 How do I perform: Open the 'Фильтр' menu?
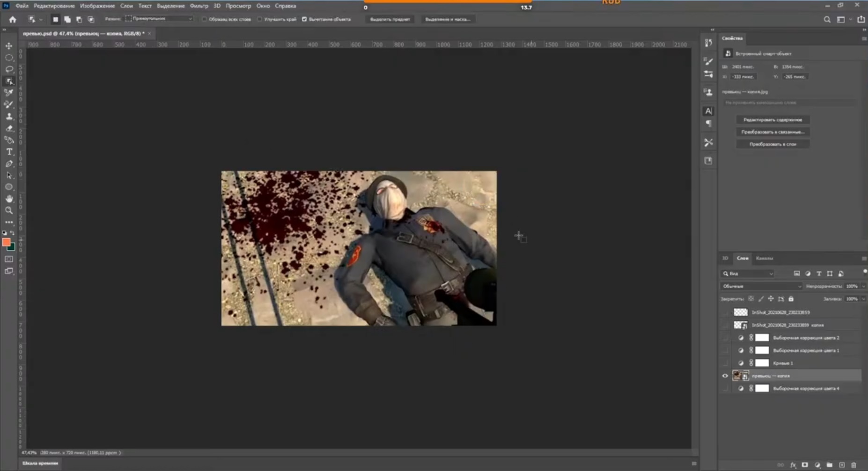pyautogui.click(x=199, y=6)
